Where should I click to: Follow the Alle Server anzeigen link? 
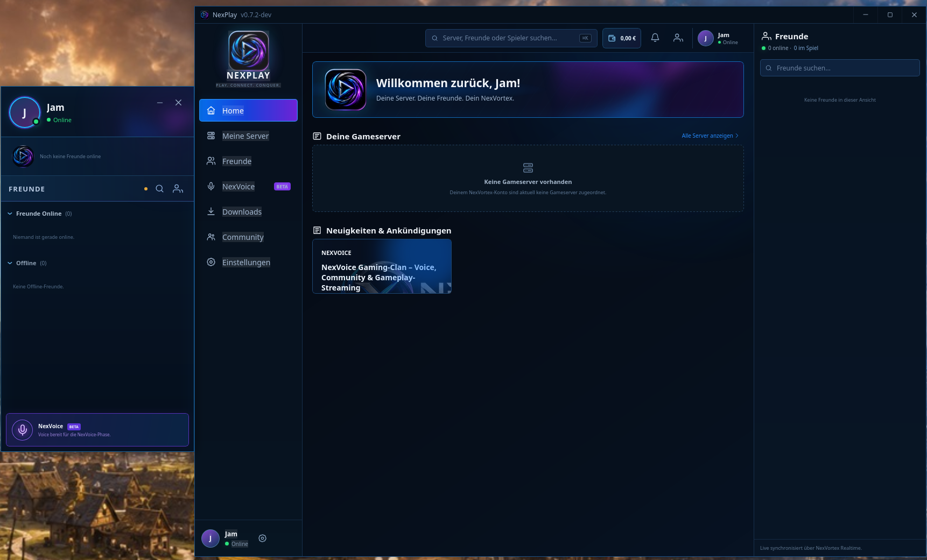710,136
